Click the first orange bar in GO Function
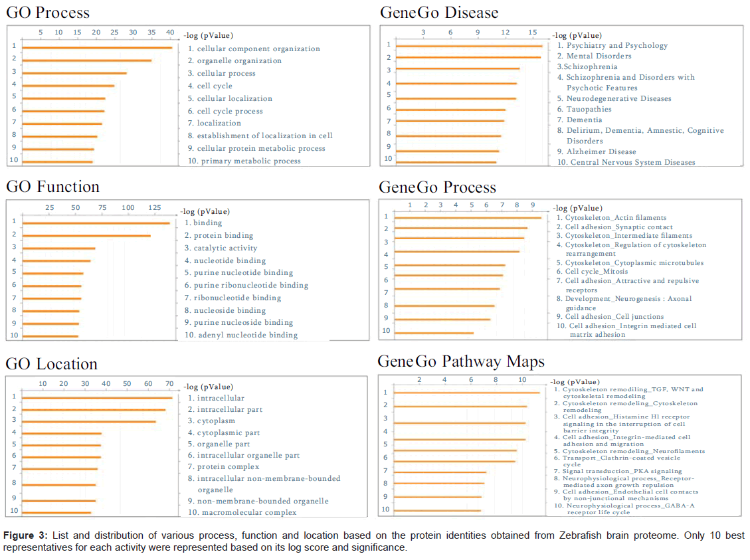This screenshot has height=560, width=750. tap(96, 223)
